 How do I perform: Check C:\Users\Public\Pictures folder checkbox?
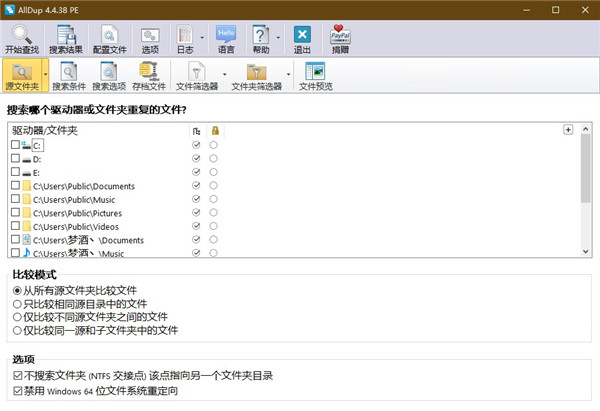pyautogui.click(x=15, y=212)
